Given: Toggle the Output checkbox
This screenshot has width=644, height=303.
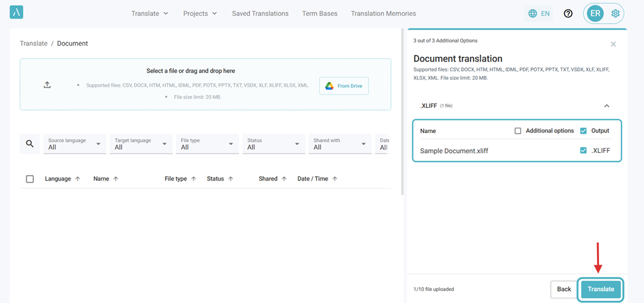Looking at the screenshot, I should (583, 131).
